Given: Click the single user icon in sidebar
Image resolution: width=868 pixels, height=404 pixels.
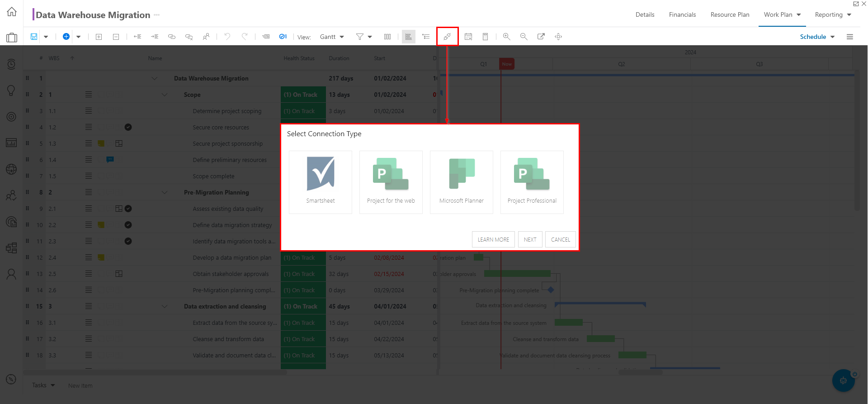Looking at the screenshot, I should pos(11,274).
